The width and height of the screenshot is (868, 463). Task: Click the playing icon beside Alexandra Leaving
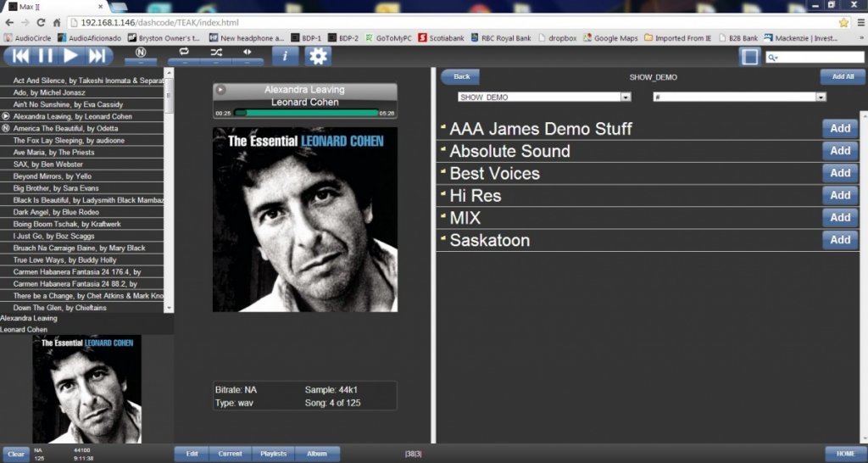[6, 116]
